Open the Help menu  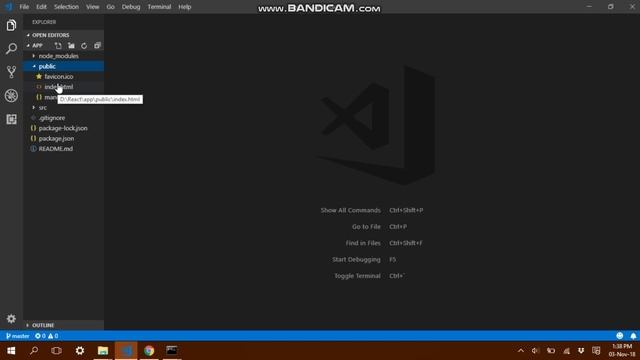point(184,7)
